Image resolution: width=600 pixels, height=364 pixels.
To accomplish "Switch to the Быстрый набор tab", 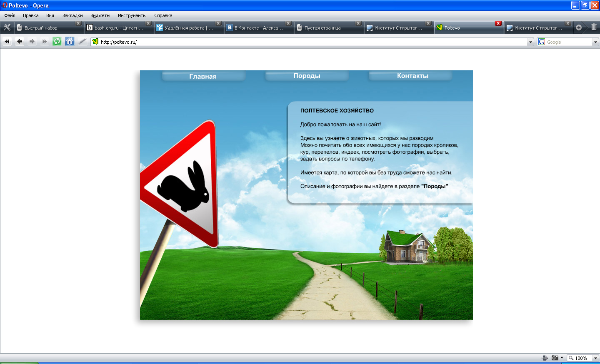I will tap(48, 27).
